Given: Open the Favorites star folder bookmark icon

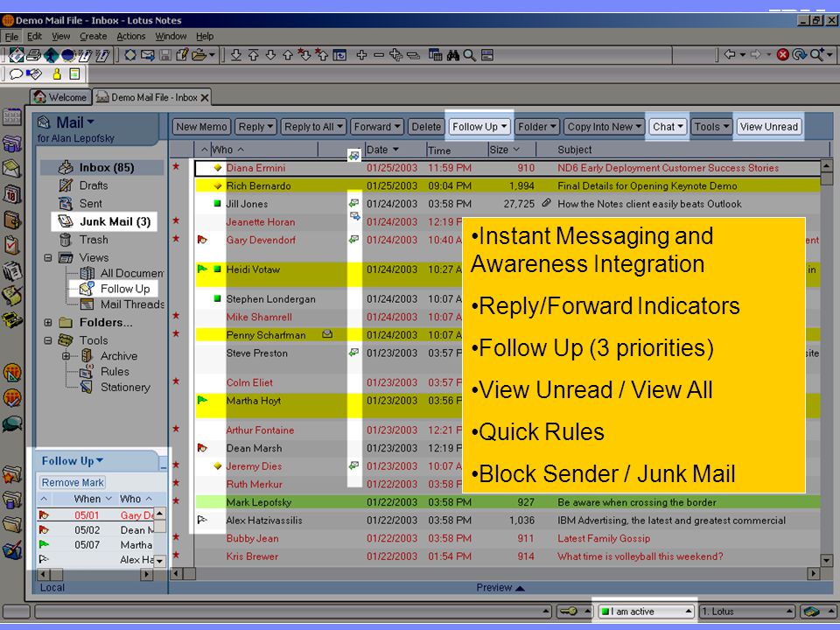Looking at the screenshot, I should coord(11,474).
